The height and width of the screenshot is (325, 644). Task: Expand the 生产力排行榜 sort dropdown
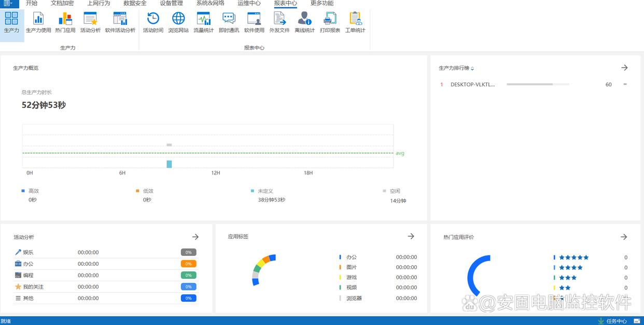coord(472,69)
